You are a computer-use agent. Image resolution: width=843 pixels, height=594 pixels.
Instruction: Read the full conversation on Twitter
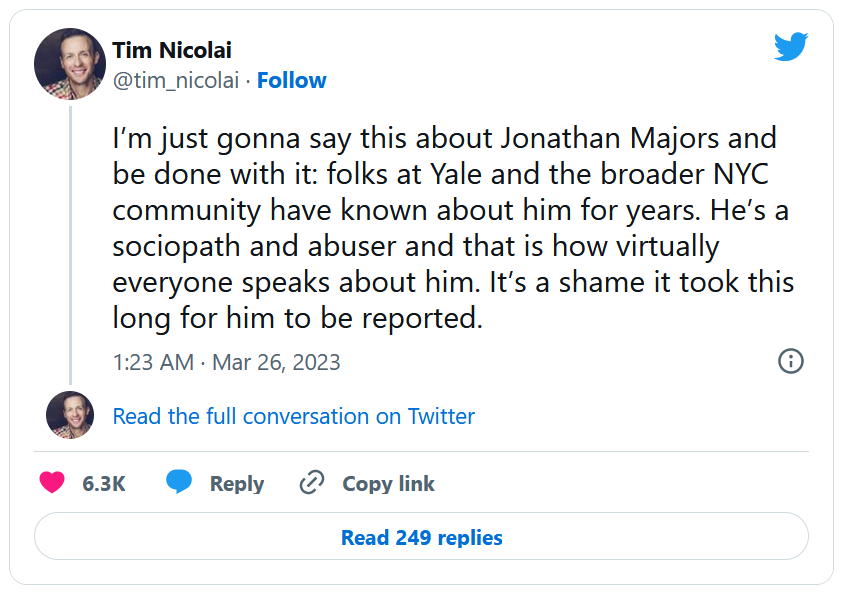(293, 416)
